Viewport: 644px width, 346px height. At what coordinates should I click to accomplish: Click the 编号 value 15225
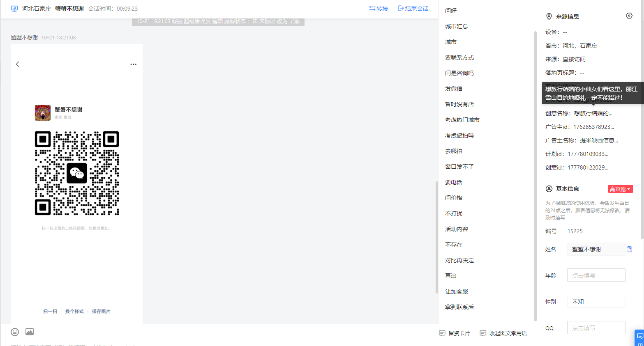pyautogui.click(x=575, y=231)
